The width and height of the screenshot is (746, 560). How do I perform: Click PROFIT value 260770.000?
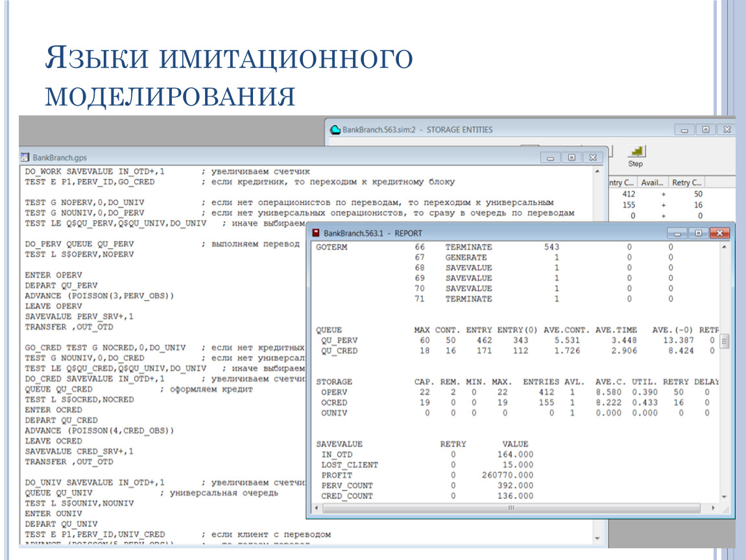pyautogui.click(x=508, y=475)
